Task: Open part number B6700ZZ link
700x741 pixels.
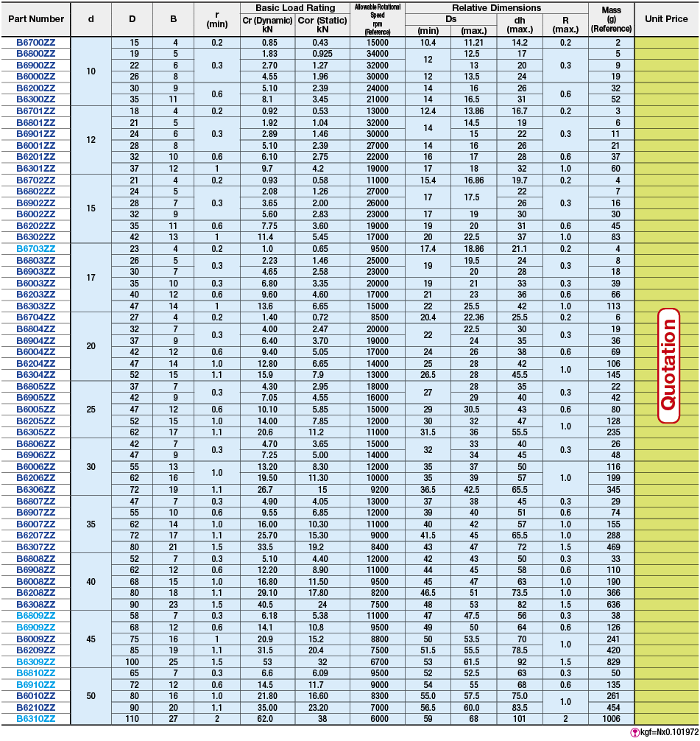Action: click(x=36, y=43)
